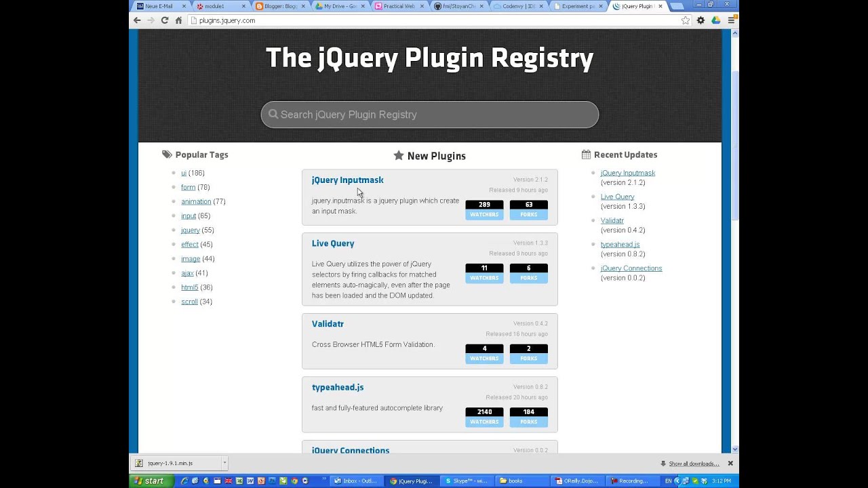Open the OReilly.Dojo PDF taskbar button
This screenshot has width=868, height=488.
(577, 481)
